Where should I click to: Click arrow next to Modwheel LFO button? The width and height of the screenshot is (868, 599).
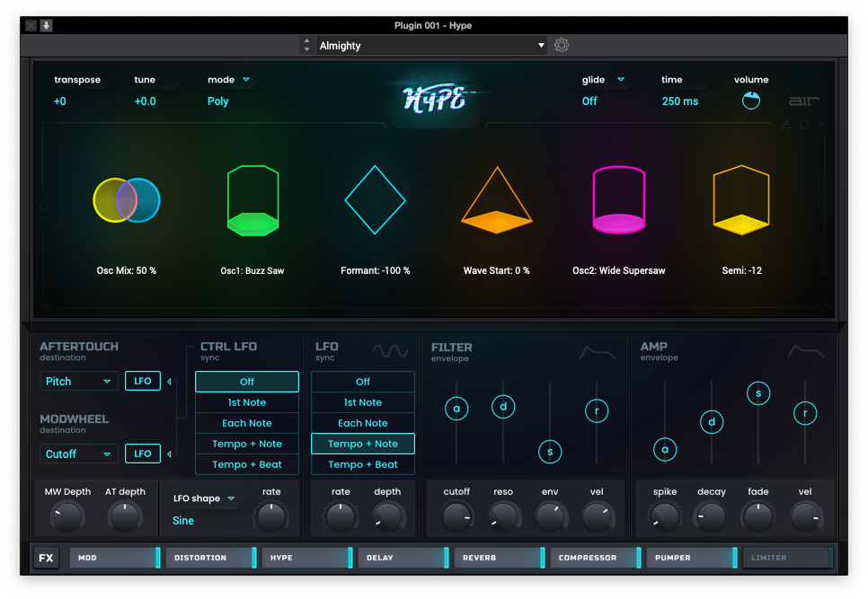[x=170, y=454]
